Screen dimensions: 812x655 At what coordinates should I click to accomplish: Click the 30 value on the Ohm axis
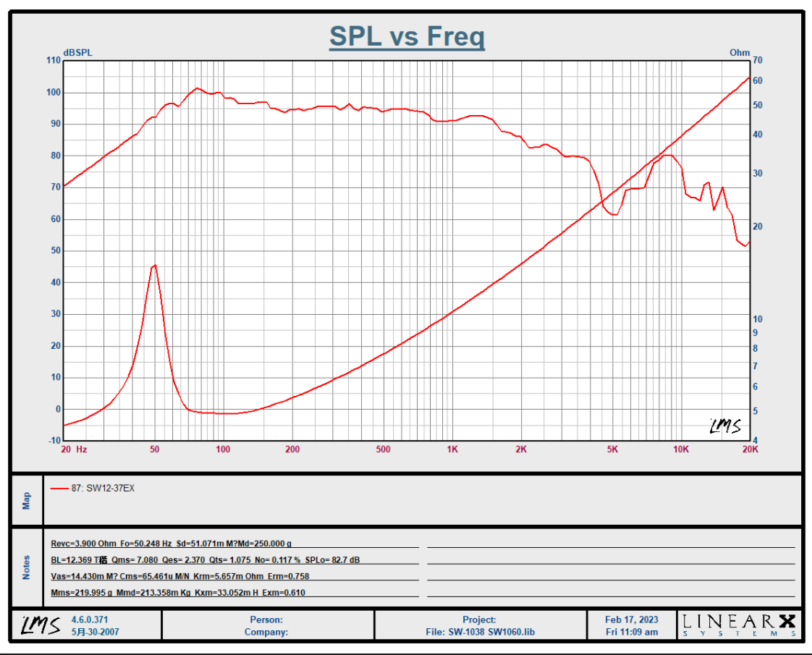point(758,174)
